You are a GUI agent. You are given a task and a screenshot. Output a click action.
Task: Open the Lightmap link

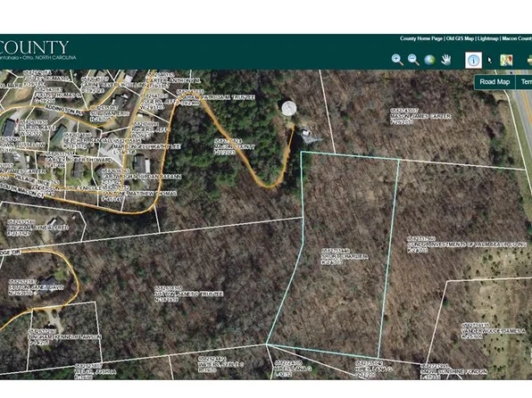487,38
